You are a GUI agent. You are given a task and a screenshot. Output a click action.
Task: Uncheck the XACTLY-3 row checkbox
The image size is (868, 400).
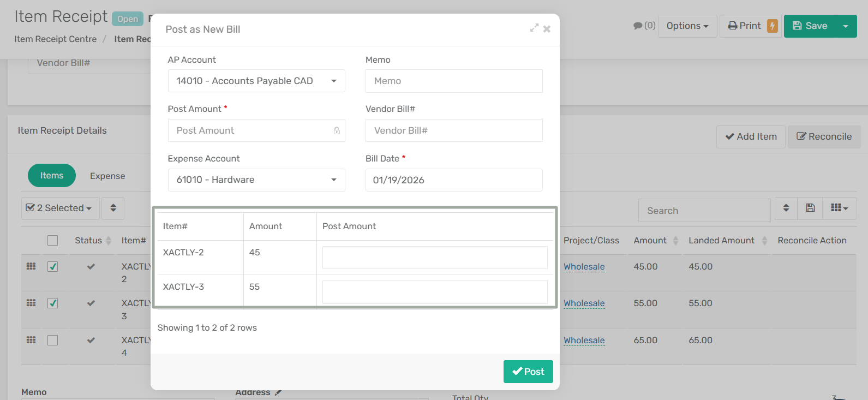coord(53,303)
